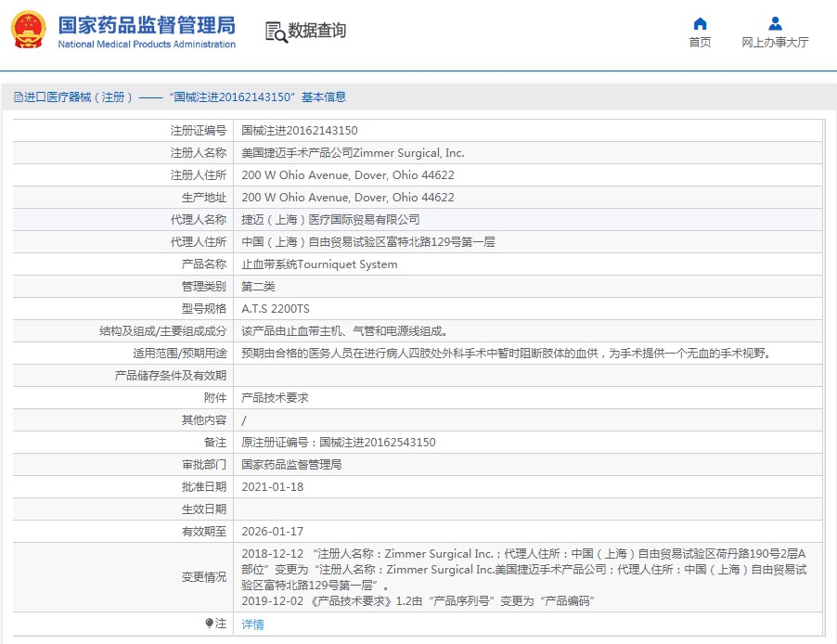Select the 2019-12-02 change record line
Image resolution: width=837 pixels, height=644 pixels.
coord(418,601)
